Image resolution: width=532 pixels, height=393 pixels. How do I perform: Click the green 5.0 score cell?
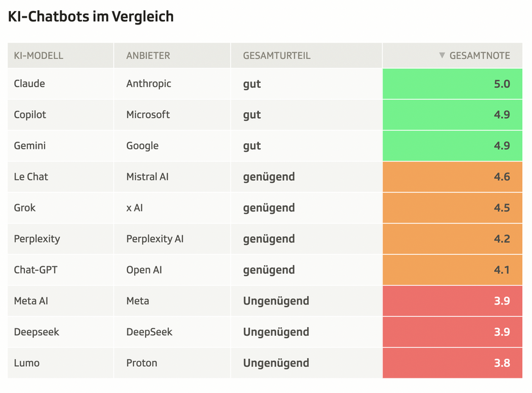coord(452,84)
